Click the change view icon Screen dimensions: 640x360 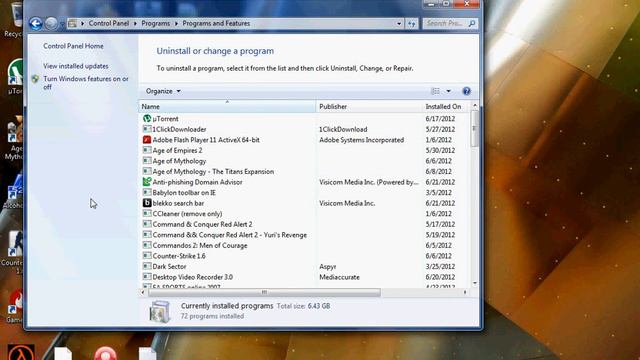[x=436, y=91]
